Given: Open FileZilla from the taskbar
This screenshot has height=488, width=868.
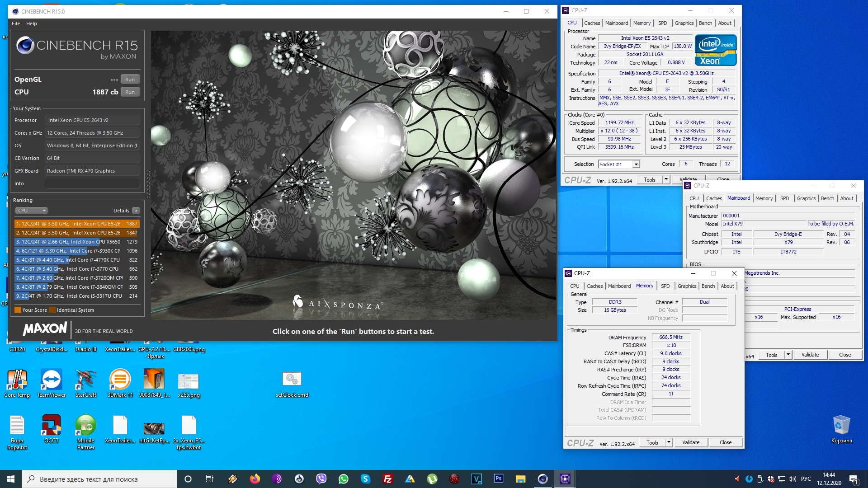Looking at the screenshot, I should (x=388, y=479).
